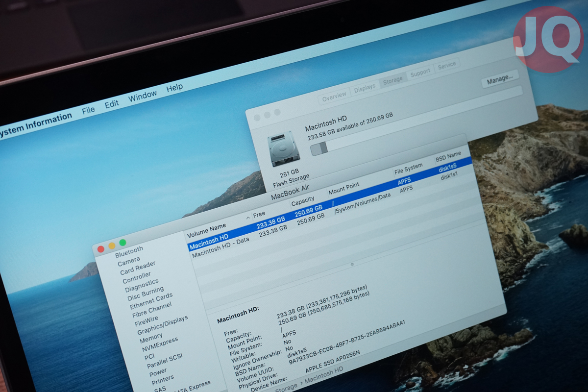Select Printers in the sidebar
The image size is (588, 392).
pos(163,381)
